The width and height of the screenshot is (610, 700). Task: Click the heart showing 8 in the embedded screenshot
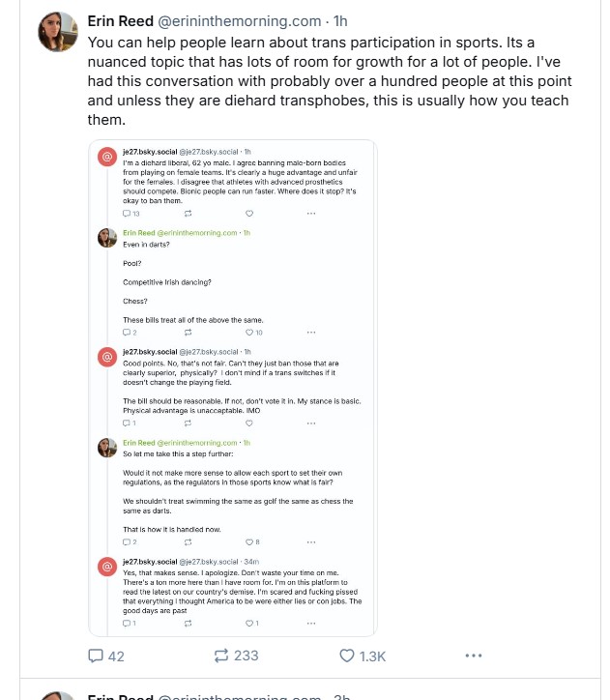(x=253, y=541)
